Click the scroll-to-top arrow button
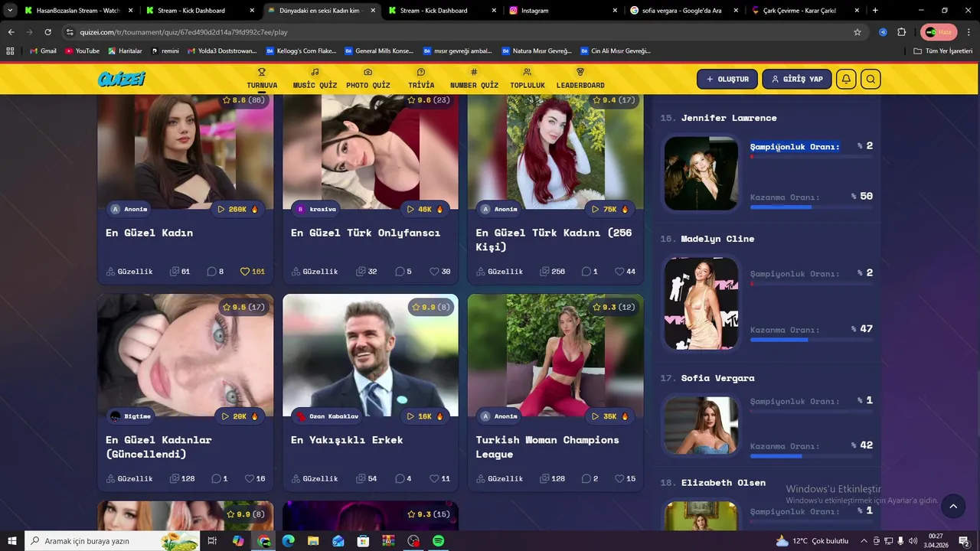 coord(953,506)
